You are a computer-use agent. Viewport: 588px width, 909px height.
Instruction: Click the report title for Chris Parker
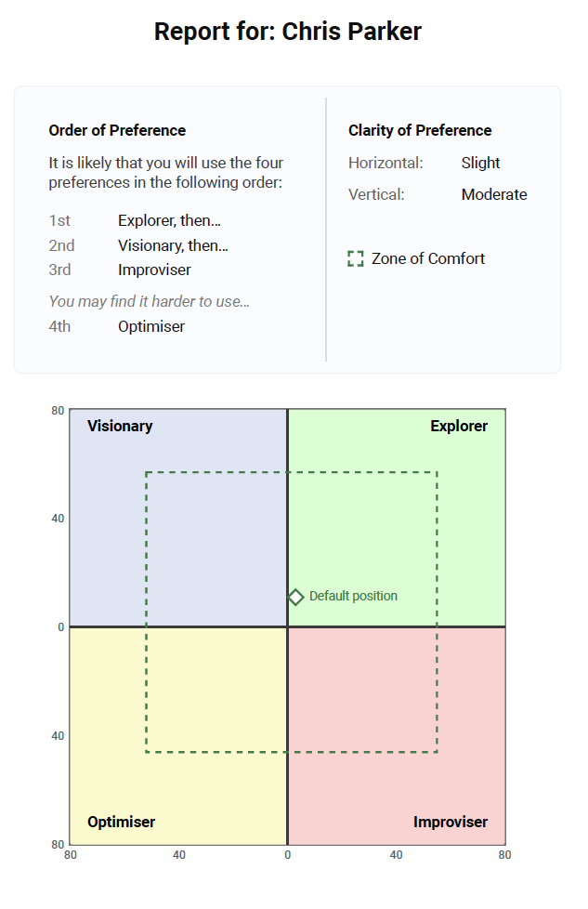(288, 32)
